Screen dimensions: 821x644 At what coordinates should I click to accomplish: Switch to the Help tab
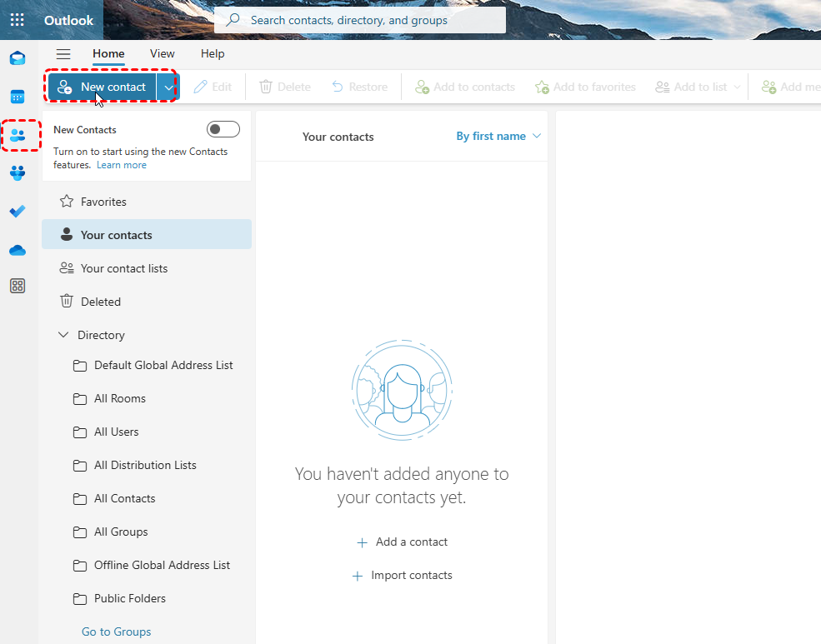tap(213, 54)
